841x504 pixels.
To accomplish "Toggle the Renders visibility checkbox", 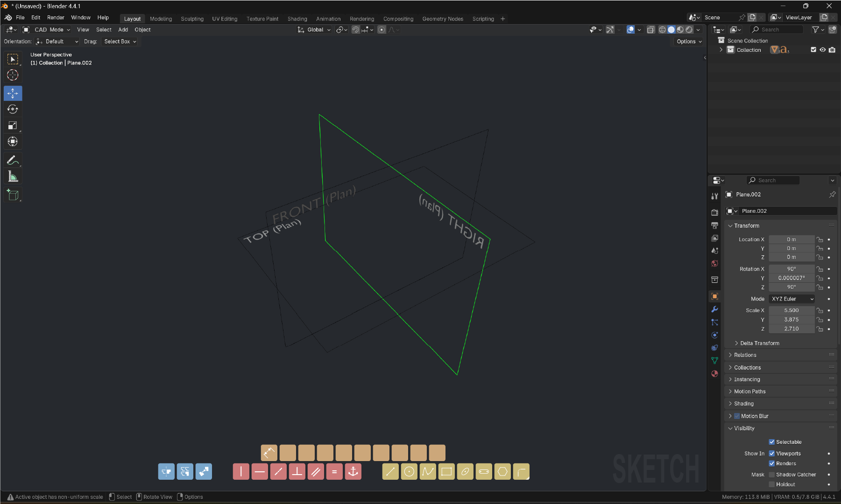I will [772, 463].
